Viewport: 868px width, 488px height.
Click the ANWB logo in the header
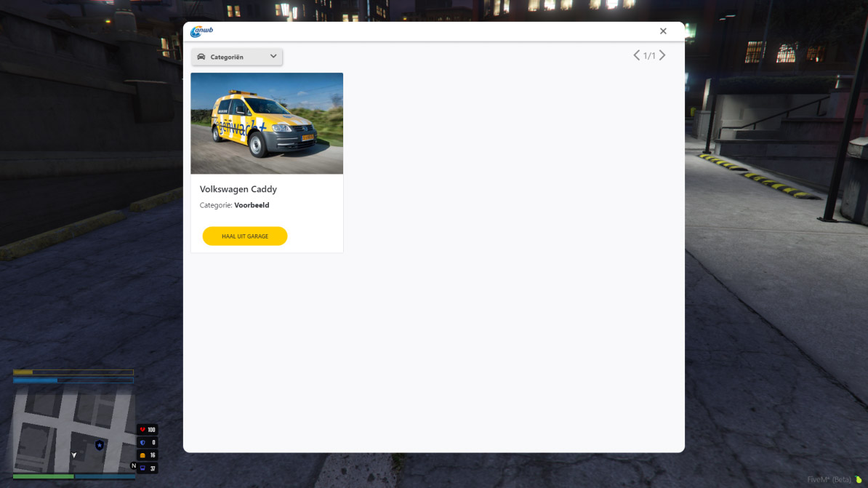pyautogui.click(x=201, y=31)
